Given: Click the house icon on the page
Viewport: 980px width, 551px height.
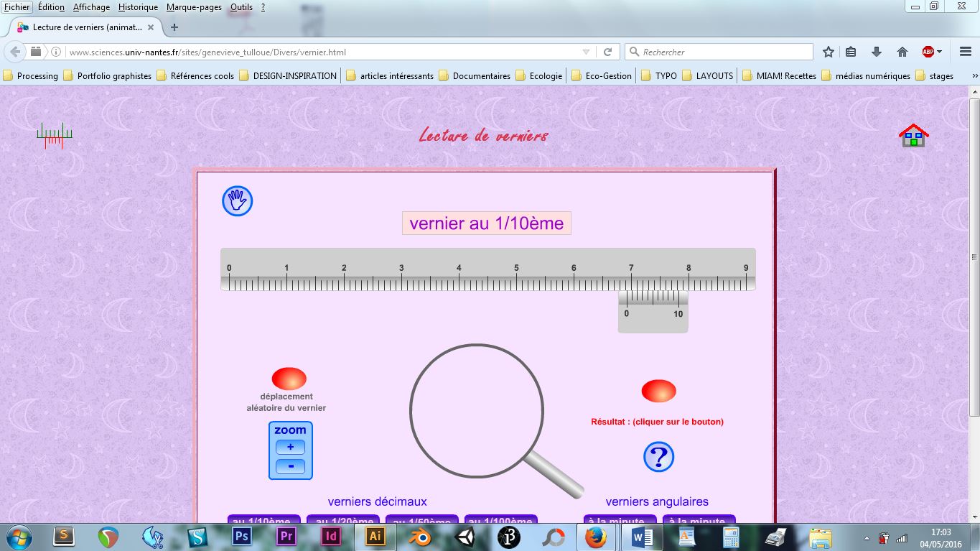Looking at the screenshot, I should [x=913, y=135].
